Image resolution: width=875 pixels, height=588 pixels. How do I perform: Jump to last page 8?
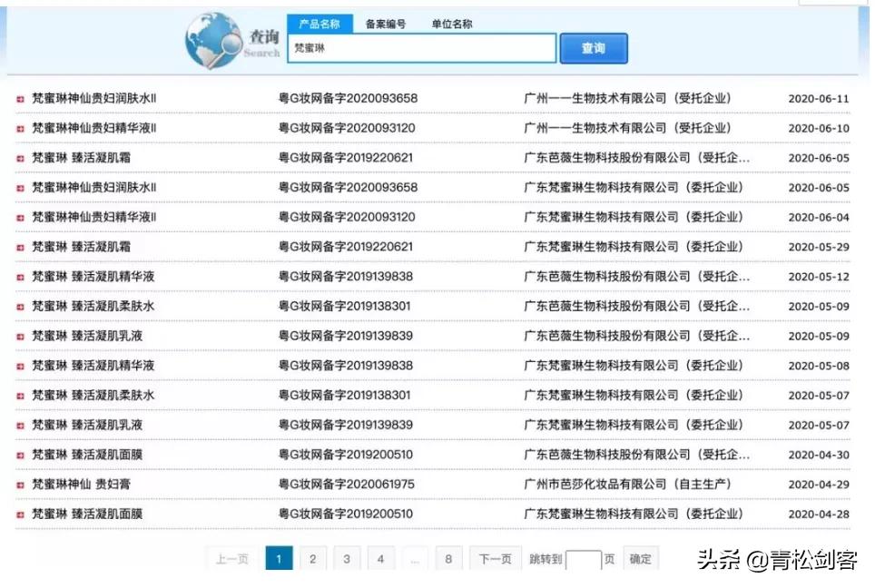[x=448, y=558]
